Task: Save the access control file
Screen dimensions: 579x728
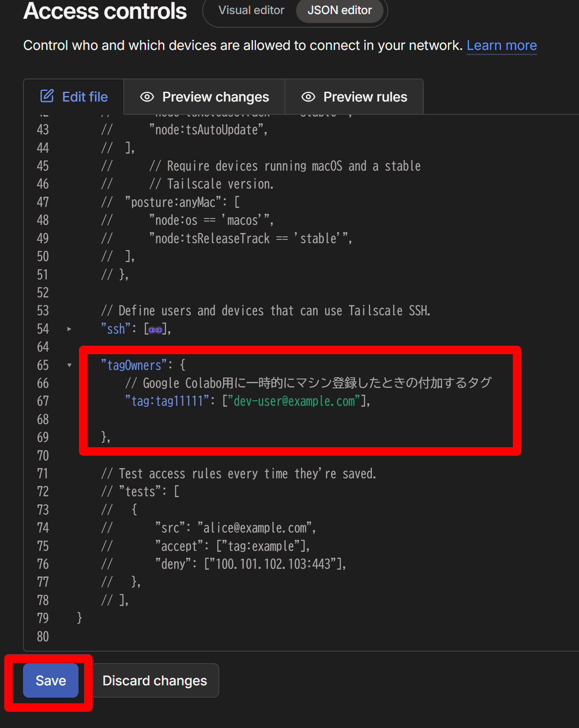Action: click(x=51, y=680)
